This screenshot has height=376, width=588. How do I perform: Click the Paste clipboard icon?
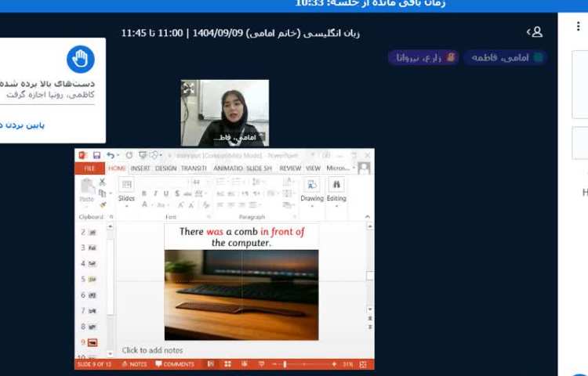[87, 186]
